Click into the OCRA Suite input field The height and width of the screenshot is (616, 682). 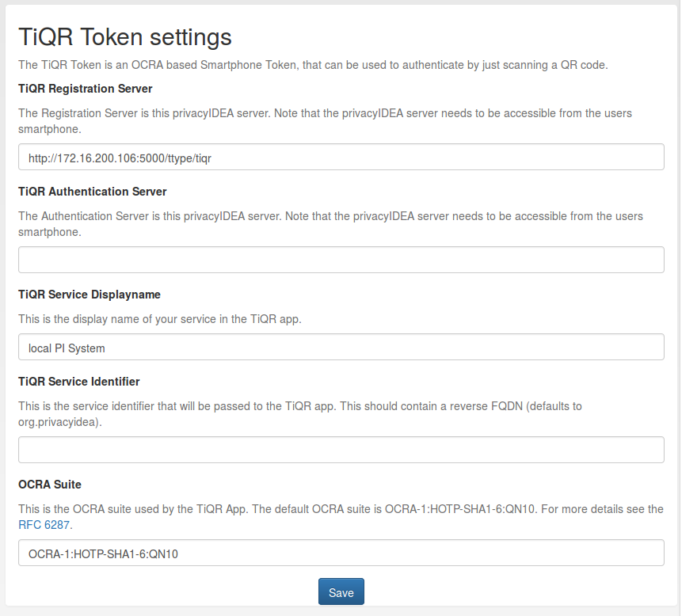341,553
